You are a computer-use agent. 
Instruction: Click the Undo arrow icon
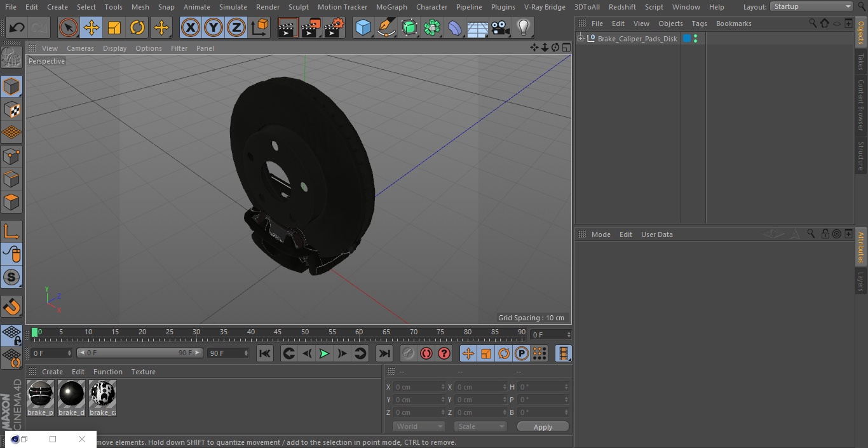point(17,28)
